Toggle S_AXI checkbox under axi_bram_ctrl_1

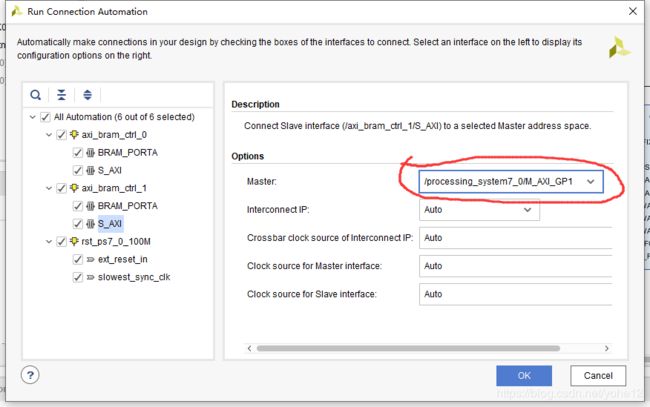(x=78, y=224)
